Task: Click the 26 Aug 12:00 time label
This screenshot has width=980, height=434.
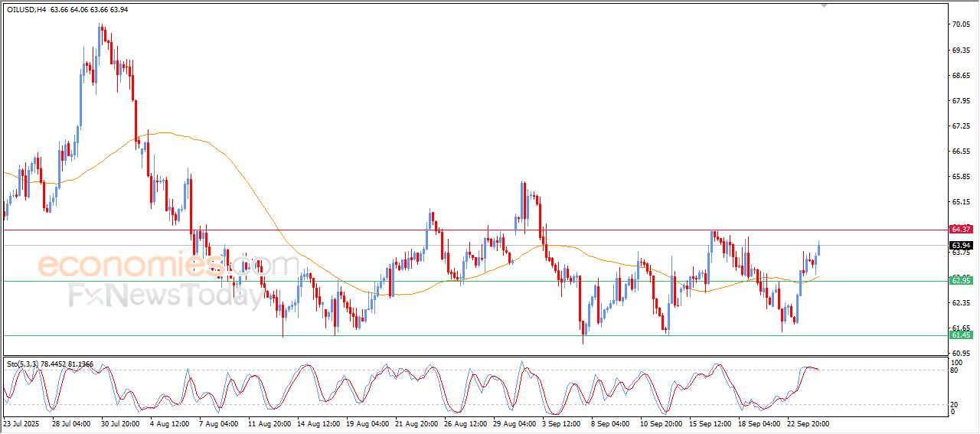Action: pyautogui.click(x=465, y=423)
